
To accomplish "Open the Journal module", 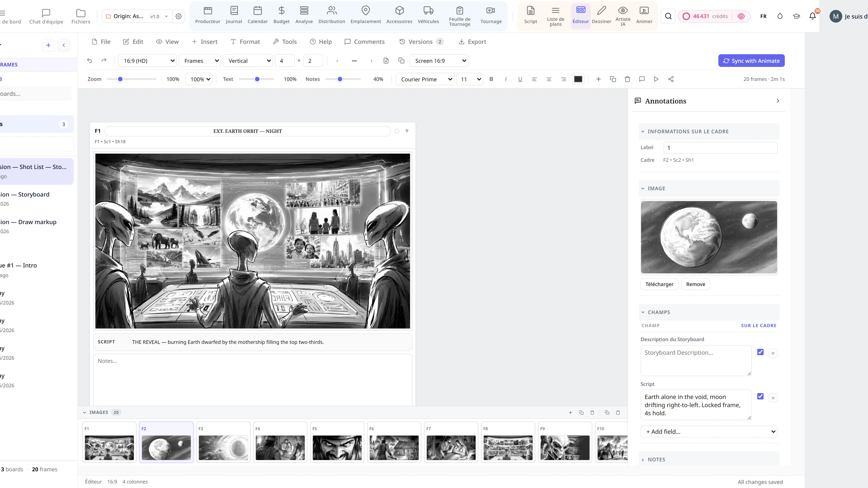I will pyautogui.click(x=234, y=16).
